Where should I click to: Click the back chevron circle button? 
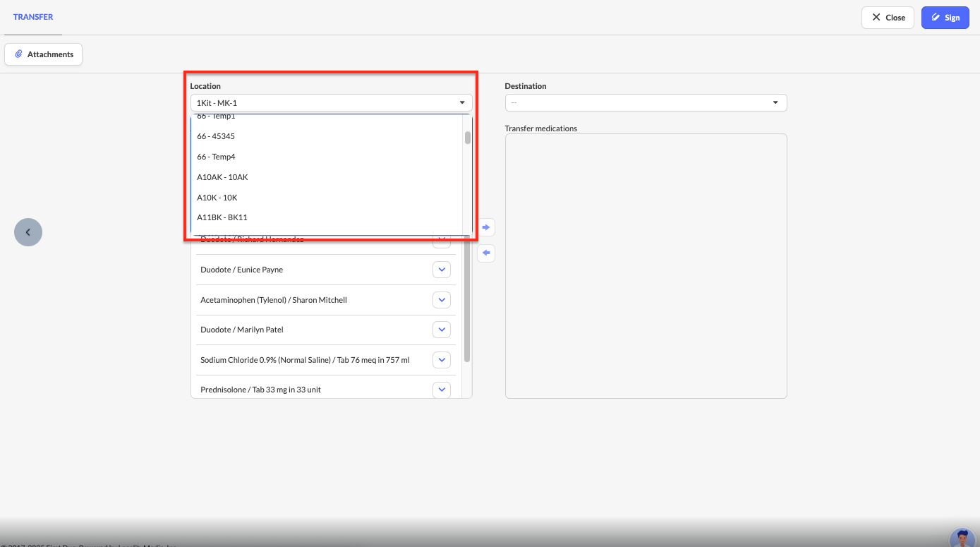(28, 232)
